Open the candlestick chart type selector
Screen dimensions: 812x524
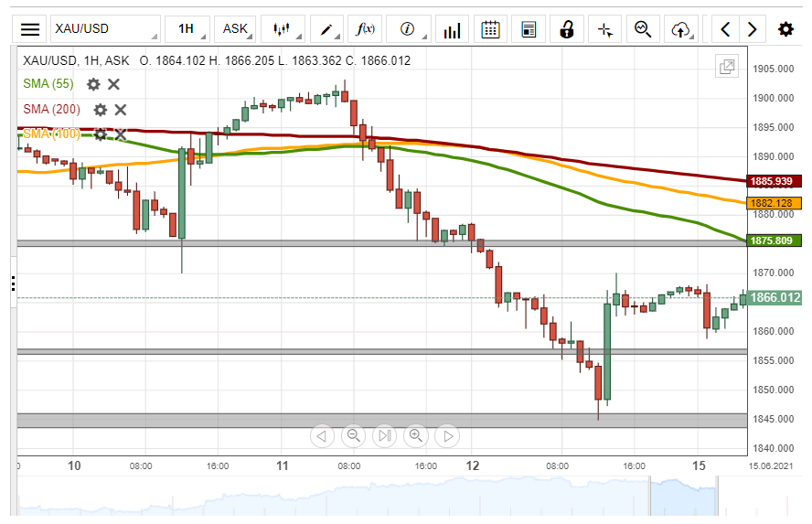click(x=283, y=29)
